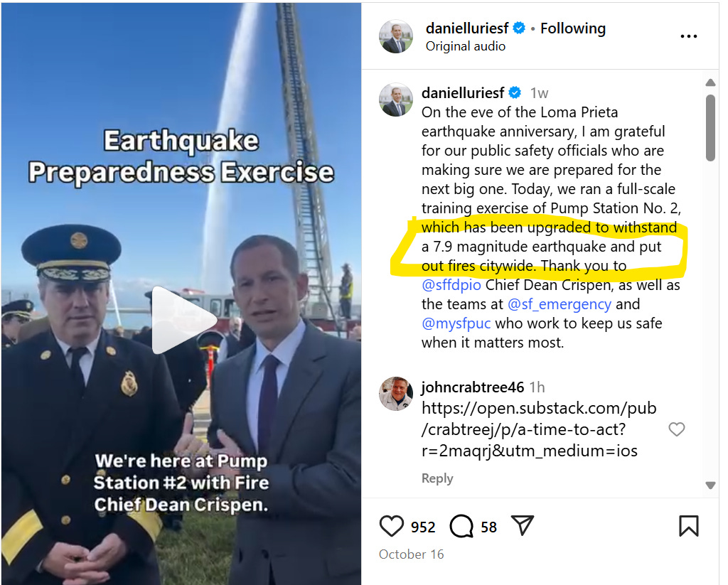Open daniellurie profile avatar in header
Viewport: 728px width, 585px height.
(395, 36)
